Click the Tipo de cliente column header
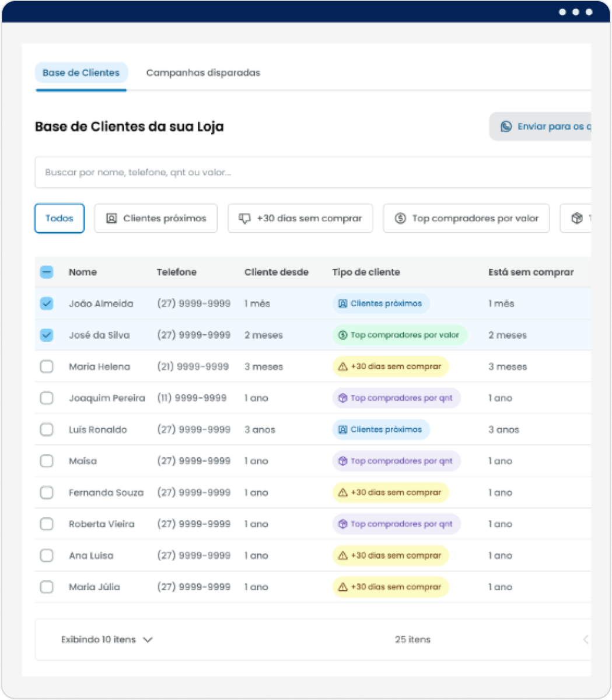The image size is (612, 700). [x=366, y=272]
